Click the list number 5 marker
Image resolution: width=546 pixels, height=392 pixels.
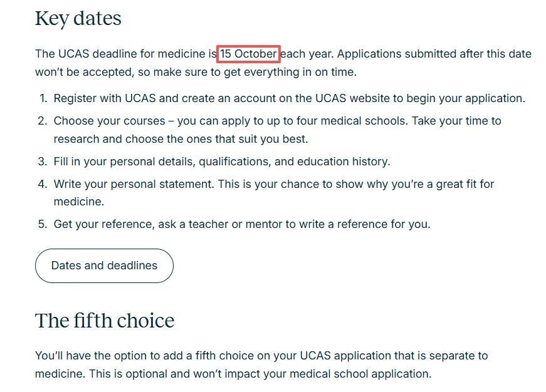click(x=43, y=224)
